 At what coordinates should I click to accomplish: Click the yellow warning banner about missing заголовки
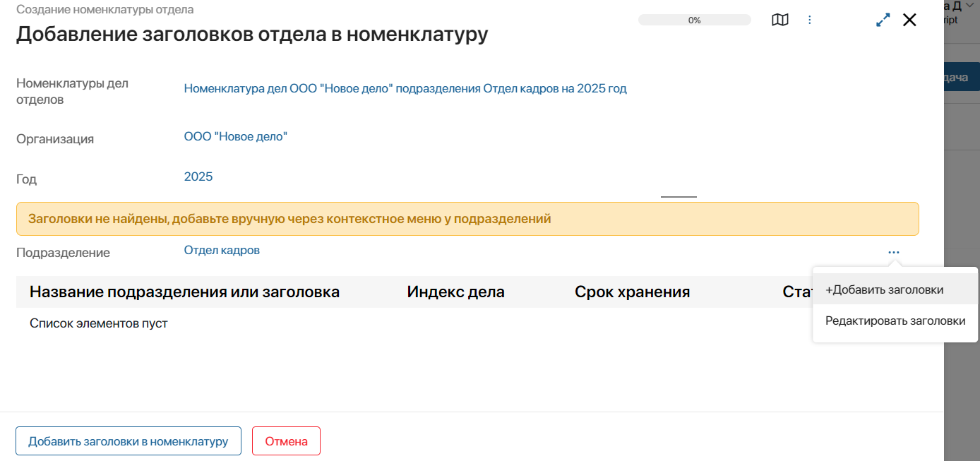[x=467, y=218]
